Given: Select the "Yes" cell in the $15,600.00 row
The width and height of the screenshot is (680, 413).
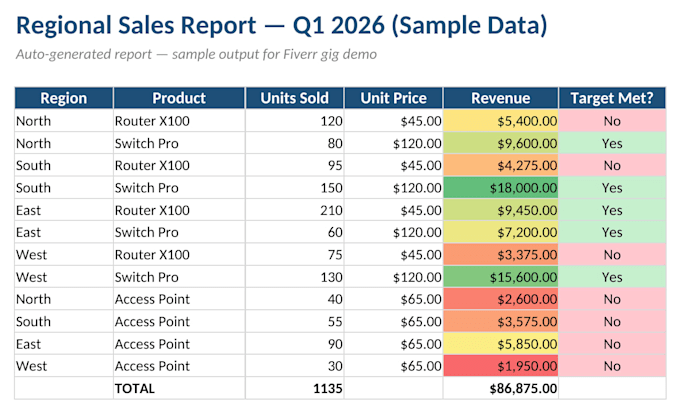Looking at the screenshot, I should coord(612,277).
